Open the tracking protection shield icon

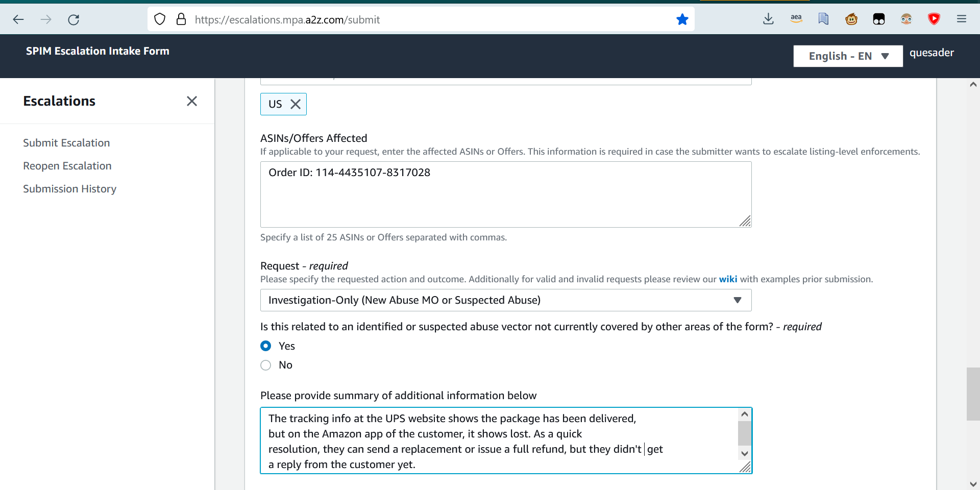160,19
